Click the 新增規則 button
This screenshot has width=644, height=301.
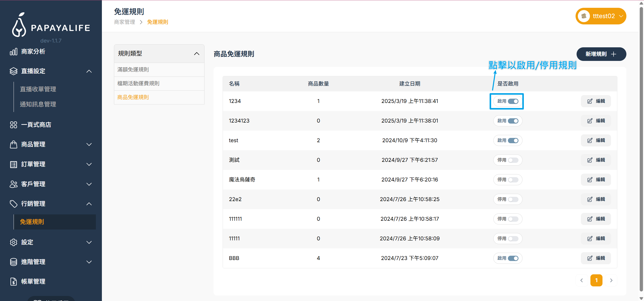601,54
